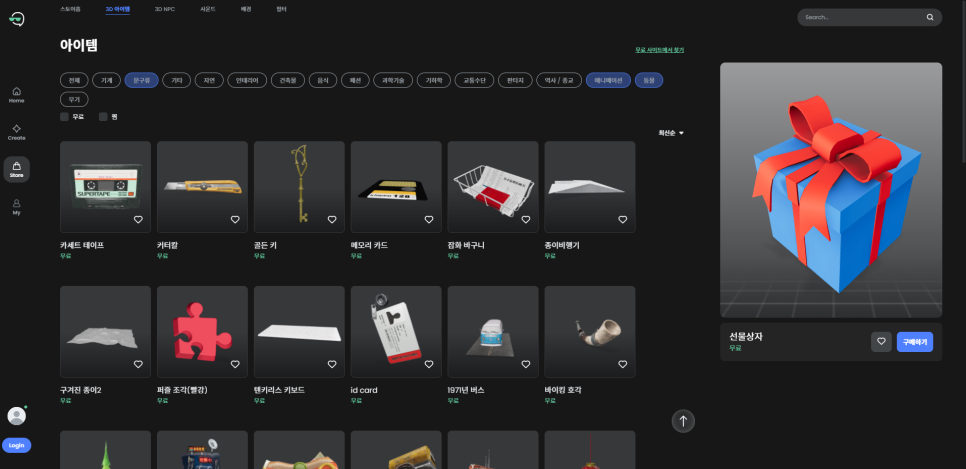Favorite the 퍼즐 조각(빨강) item with heart
This screenshot has width=966, height=469.
[235, 364]
